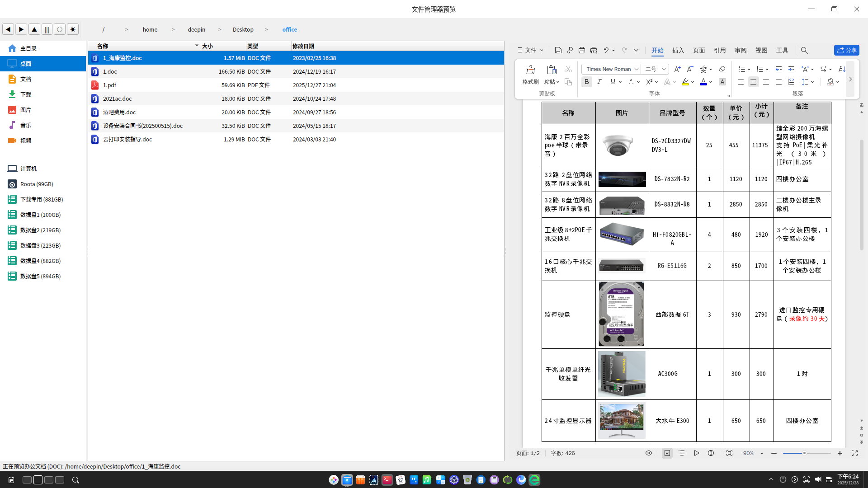Toggle align left
868x488 pixels.
pos(741,82)
